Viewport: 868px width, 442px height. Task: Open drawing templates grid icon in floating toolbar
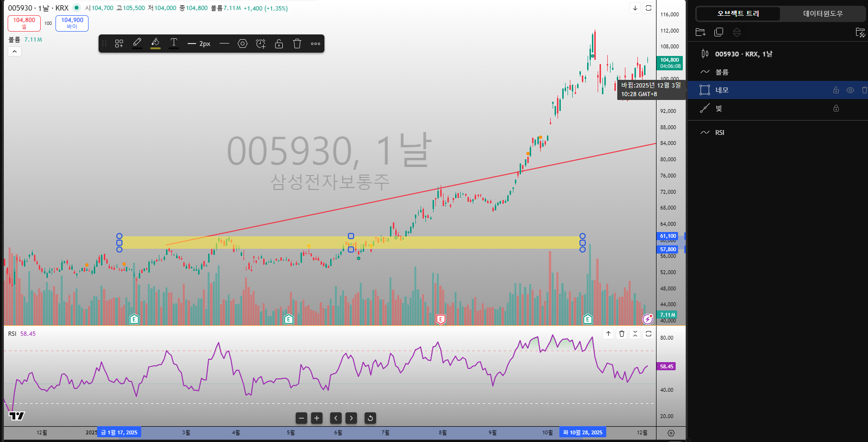[x=119, y=44]
